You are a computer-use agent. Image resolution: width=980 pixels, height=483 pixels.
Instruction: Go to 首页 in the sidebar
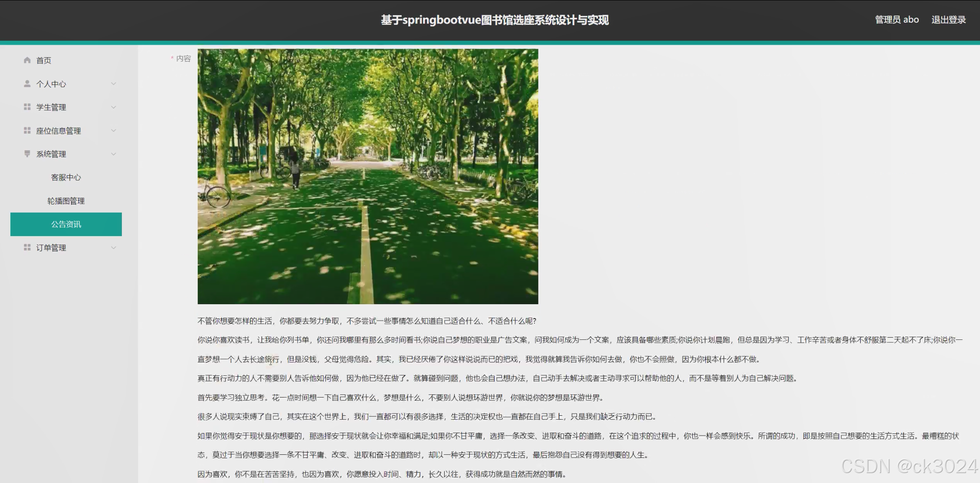coord(44,60)
